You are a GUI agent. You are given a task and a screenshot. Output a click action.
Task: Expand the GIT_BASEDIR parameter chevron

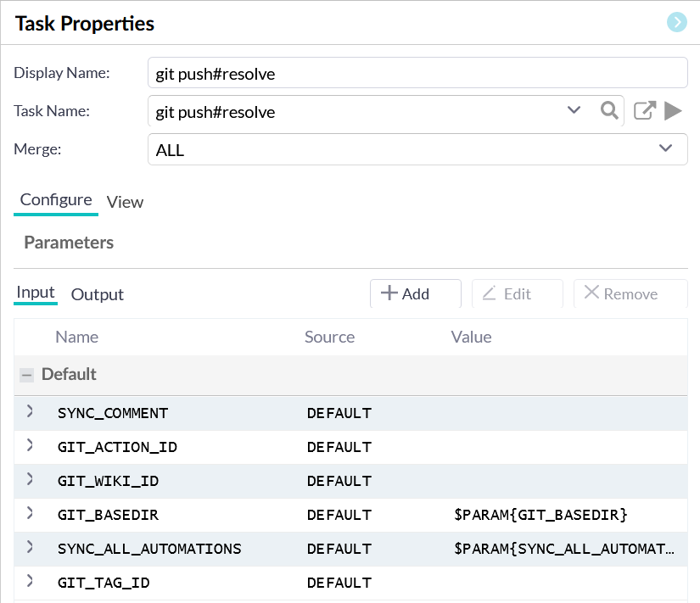(x=30, y=514)
